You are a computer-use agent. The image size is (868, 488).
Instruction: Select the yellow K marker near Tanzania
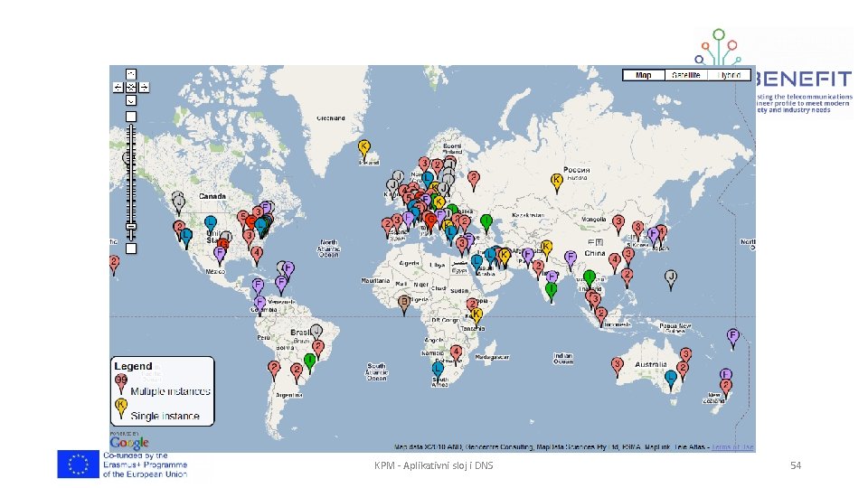pos(476,317)
